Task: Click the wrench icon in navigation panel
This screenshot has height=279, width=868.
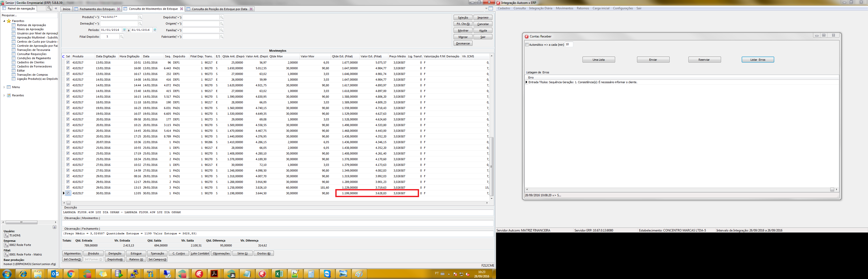Action: pyautogui.click(x=49, y=9)
